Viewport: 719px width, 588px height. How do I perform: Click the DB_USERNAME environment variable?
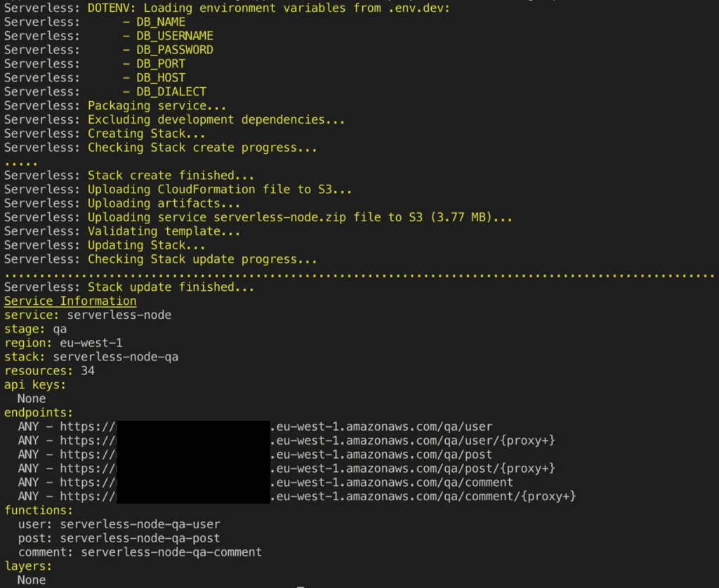[x=175, y=36]
